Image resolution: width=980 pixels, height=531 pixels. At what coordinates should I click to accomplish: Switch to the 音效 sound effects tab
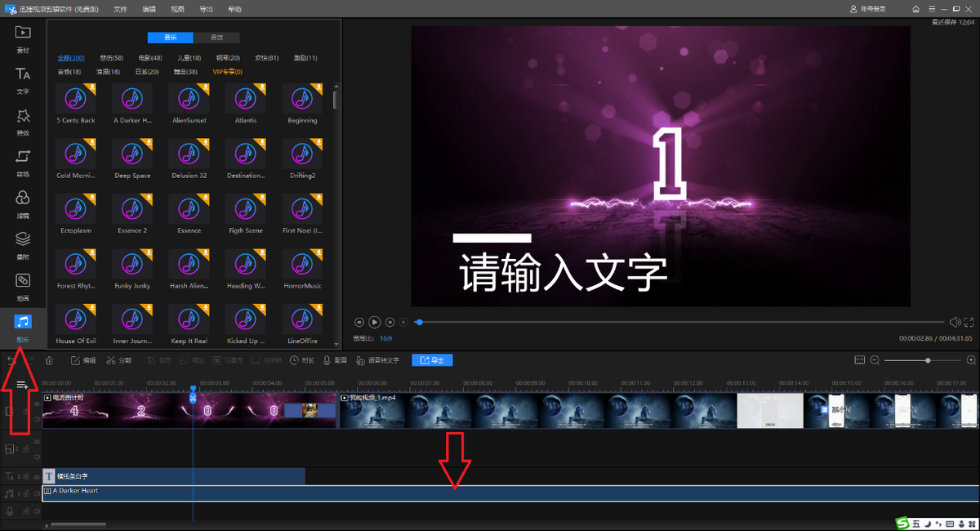coord(216,38)
